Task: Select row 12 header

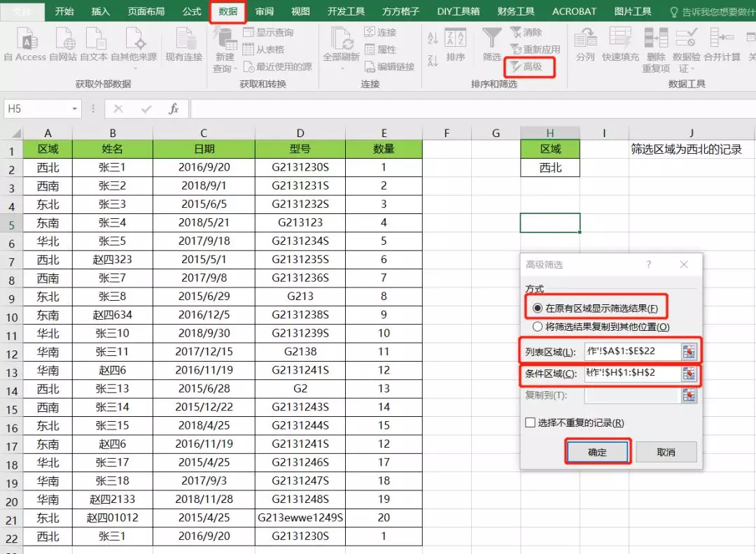Action: [12, 354]
